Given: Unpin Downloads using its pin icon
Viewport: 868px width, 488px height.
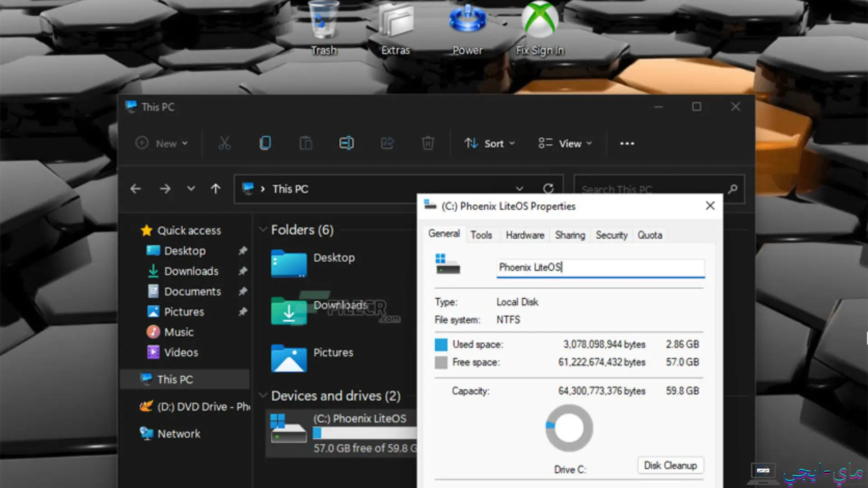Looking at the screenshot, I should pyautogui.click(x=243, y=271).
